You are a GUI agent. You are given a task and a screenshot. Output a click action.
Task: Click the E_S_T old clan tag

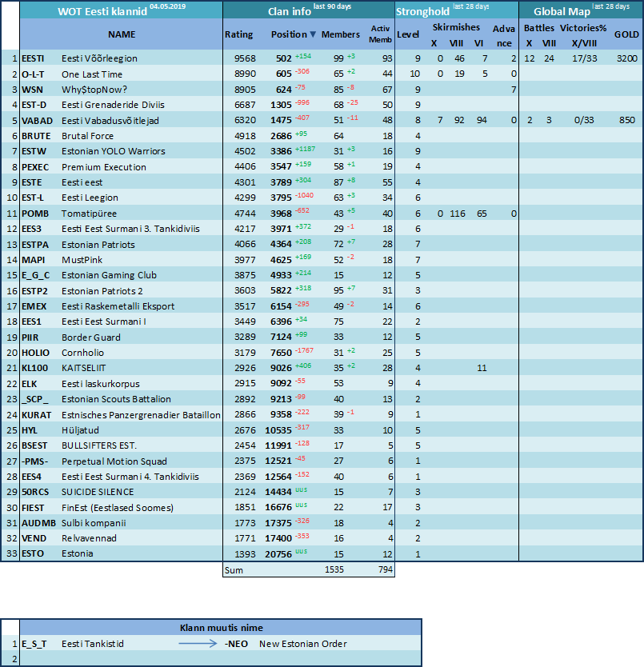(x=34, y=644)
